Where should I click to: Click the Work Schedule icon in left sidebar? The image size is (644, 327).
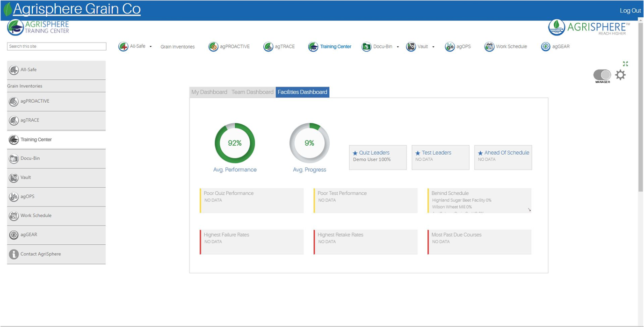click(14, 216)
